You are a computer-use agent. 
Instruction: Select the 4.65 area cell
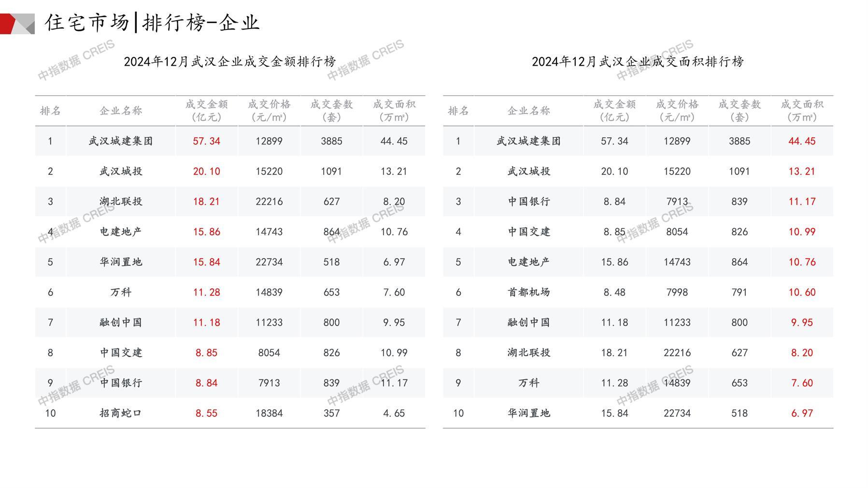tap(394, 413)
